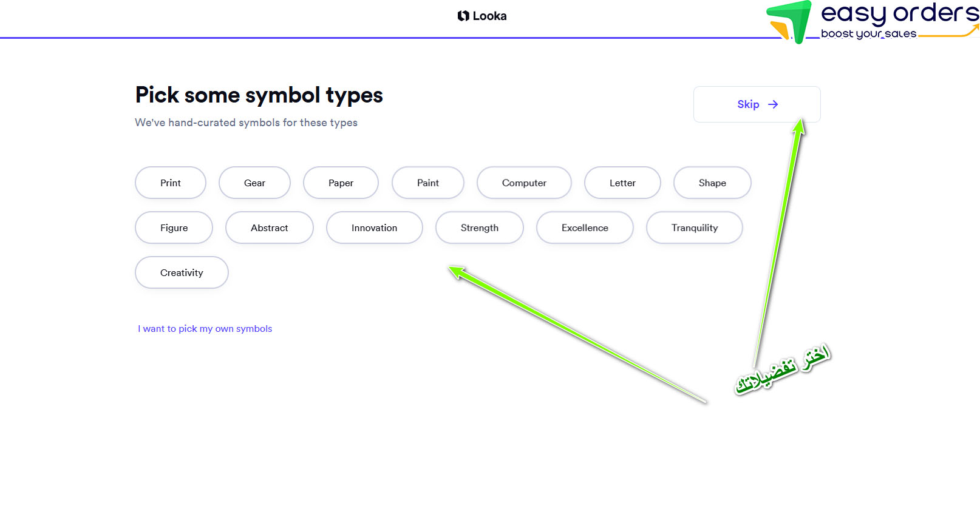Choose the Computer symbol type
The width and height of the screenshot is (980, 509).
point(524,183)
